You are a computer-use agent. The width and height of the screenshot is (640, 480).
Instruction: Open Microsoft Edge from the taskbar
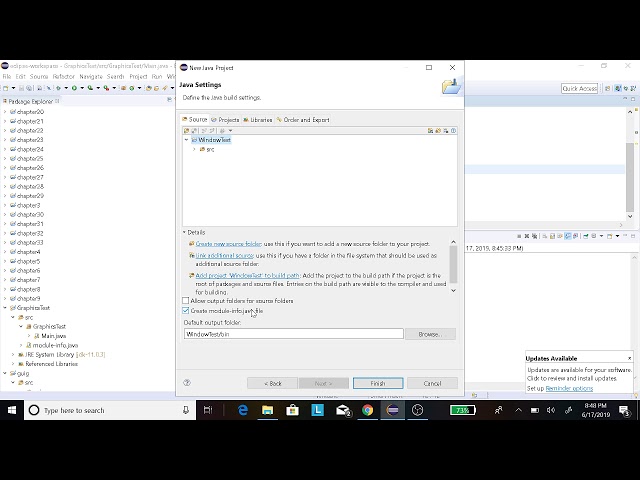(243, 410)
